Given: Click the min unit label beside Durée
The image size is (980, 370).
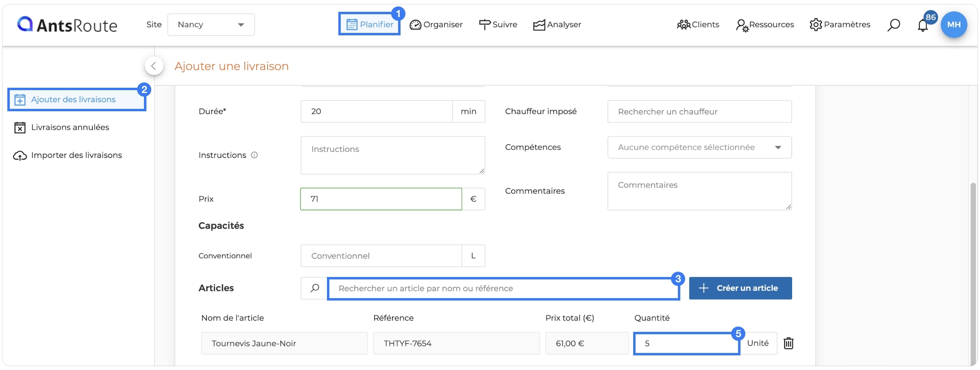Looking at the screenshot, I should tap(468, 111).
